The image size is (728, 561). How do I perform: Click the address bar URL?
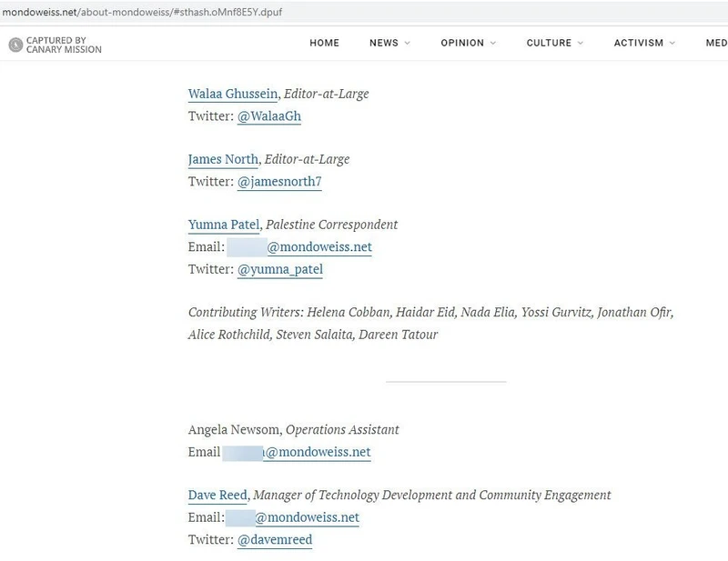[136, 8]
